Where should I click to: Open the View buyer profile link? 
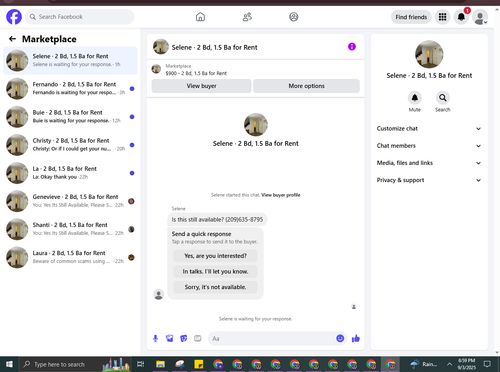click(x=281, y=195)
